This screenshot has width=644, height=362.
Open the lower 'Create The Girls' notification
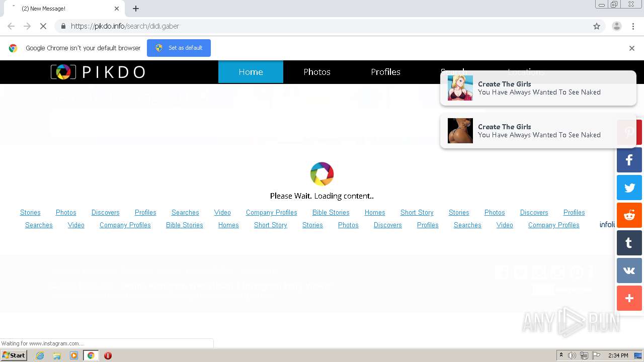click(538, 131)
